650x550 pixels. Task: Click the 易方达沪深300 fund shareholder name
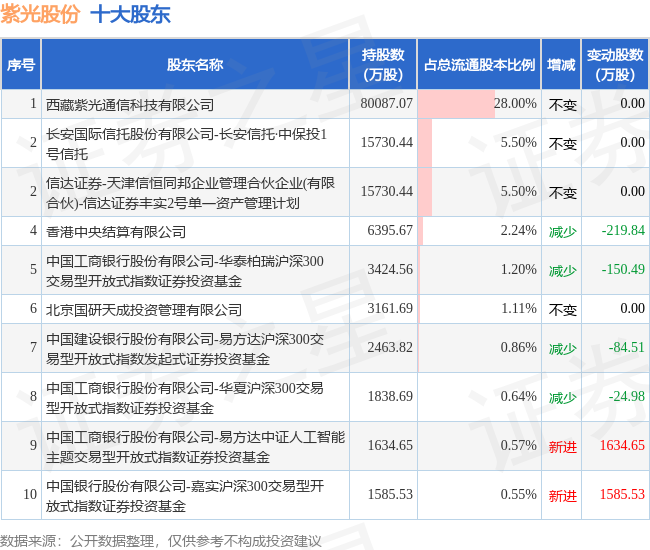point(185,349)
